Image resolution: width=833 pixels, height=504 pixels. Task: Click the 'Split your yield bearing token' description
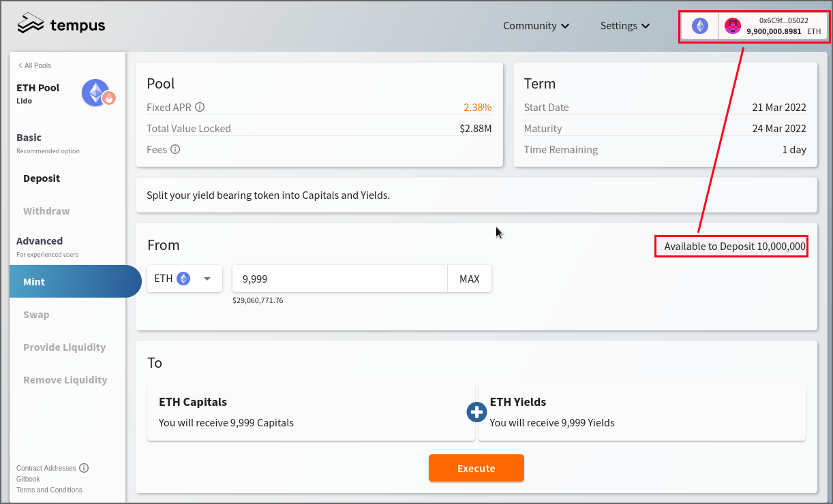(269, 195)
